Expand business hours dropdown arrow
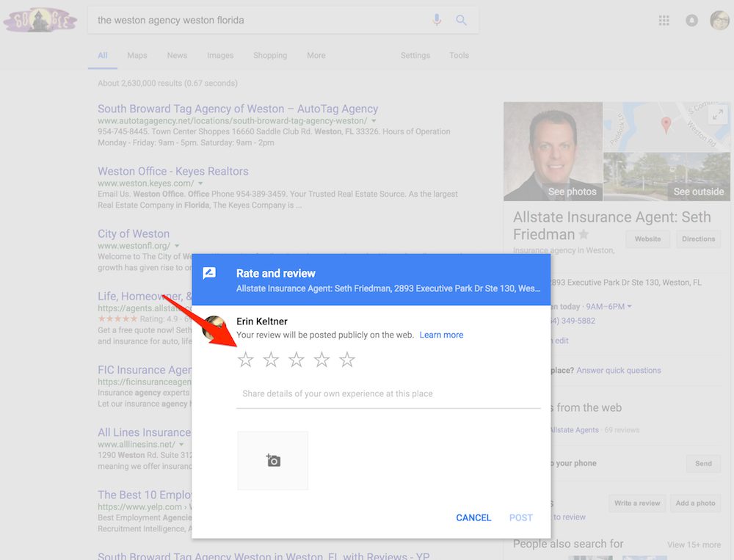This screenshot has width=734, height=560. (x=629, y=306)
